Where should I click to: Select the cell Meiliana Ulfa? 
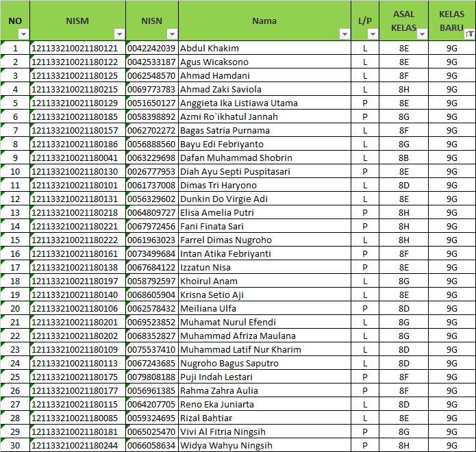(264, 308)
